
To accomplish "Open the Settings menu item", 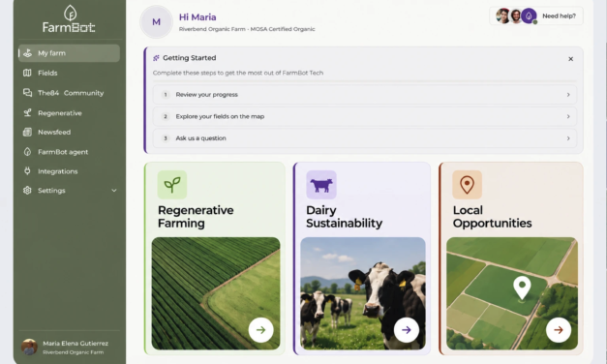I will [x=69, y=190].
